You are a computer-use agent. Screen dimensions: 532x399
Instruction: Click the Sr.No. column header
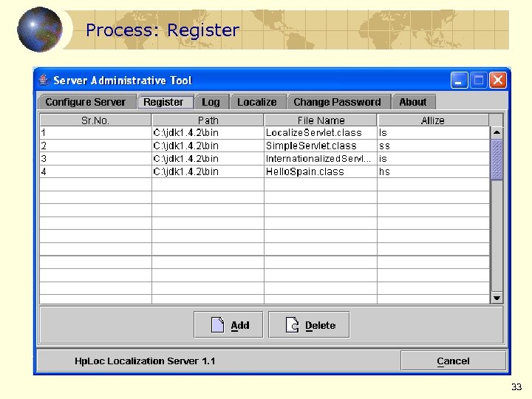point(95,120)
